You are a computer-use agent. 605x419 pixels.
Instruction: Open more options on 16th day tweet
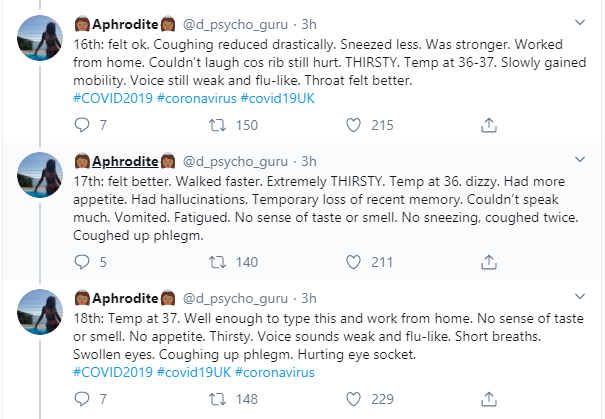(582, 21)
